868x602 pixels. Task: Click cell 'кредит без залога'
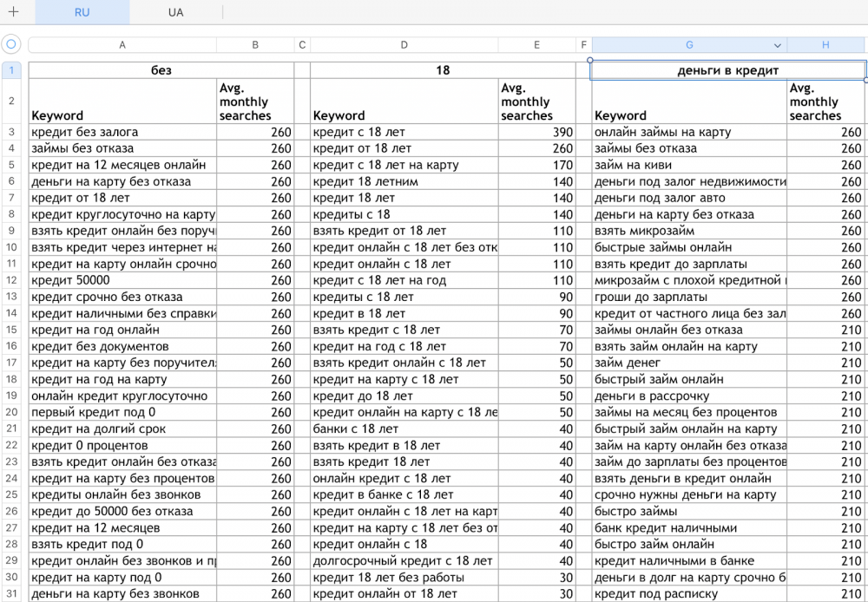coord(122,132)
